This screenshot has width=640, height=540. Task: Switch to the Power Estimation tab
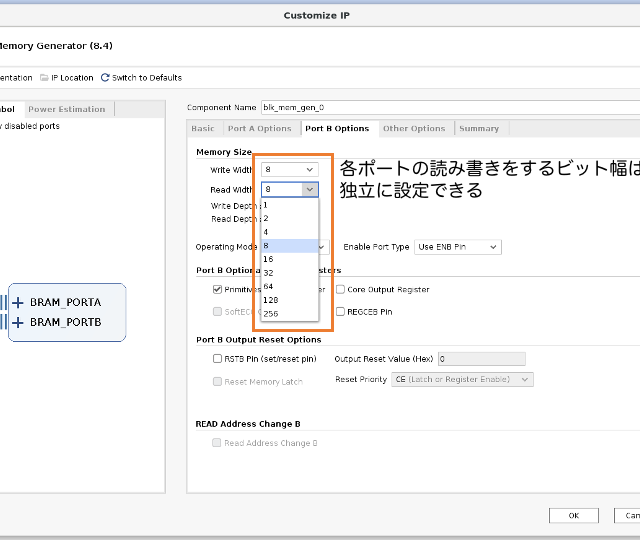point(66,109)
